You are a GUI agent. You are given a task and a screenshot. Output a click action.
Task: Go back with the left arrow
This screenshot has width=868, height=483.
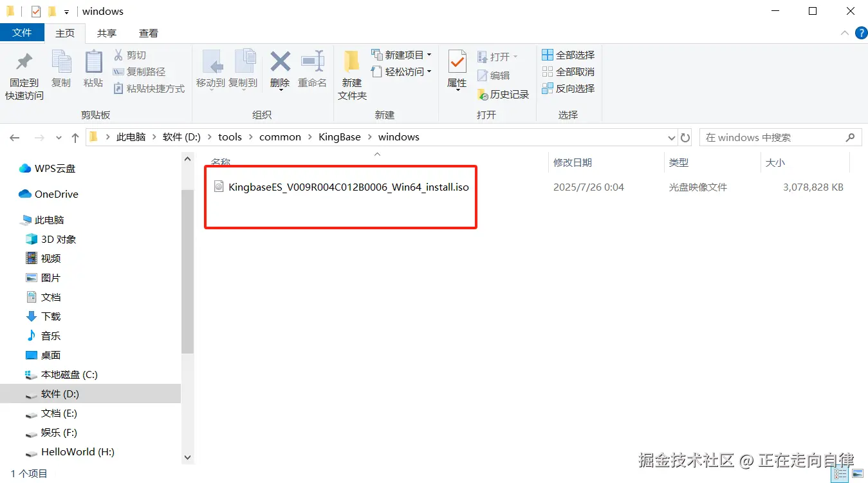(15, 137)
